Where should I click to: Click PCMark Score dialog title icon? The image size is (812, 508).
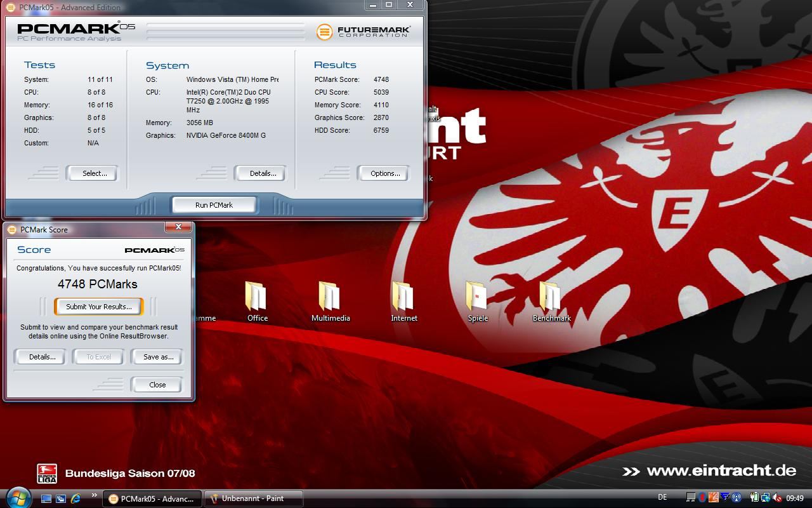click(12, 229)
